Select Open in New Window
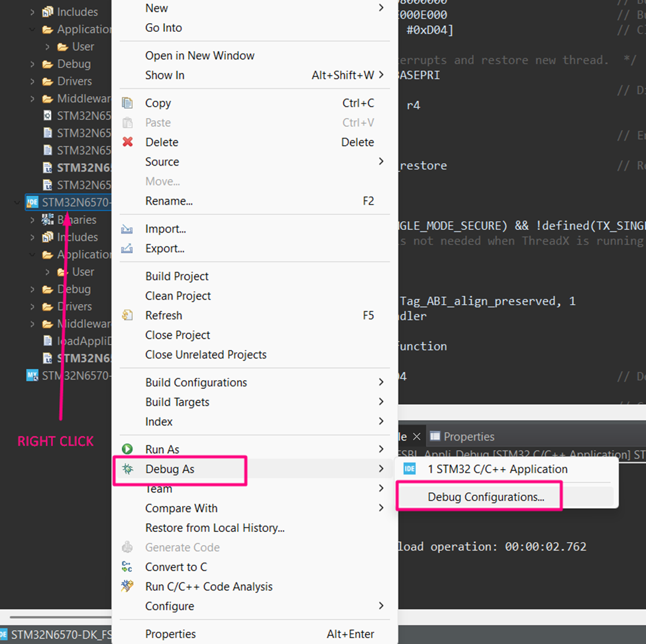 tap(254, 55)
